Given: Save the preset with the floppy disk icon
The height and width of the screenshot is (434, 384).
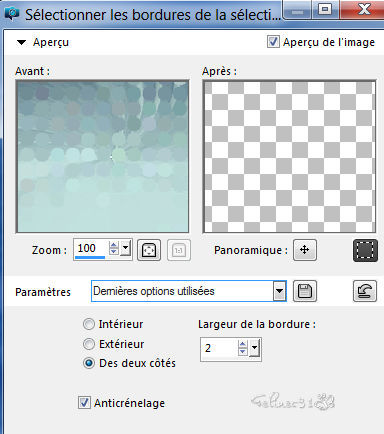Looking at the screenshot, I should coord(305,291).
